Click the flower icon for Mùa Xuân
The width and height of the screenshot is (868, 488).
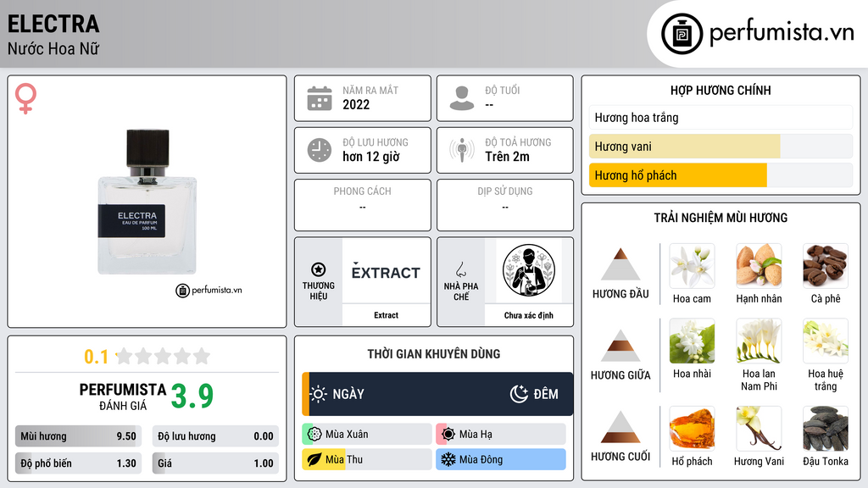coord(314,435)
